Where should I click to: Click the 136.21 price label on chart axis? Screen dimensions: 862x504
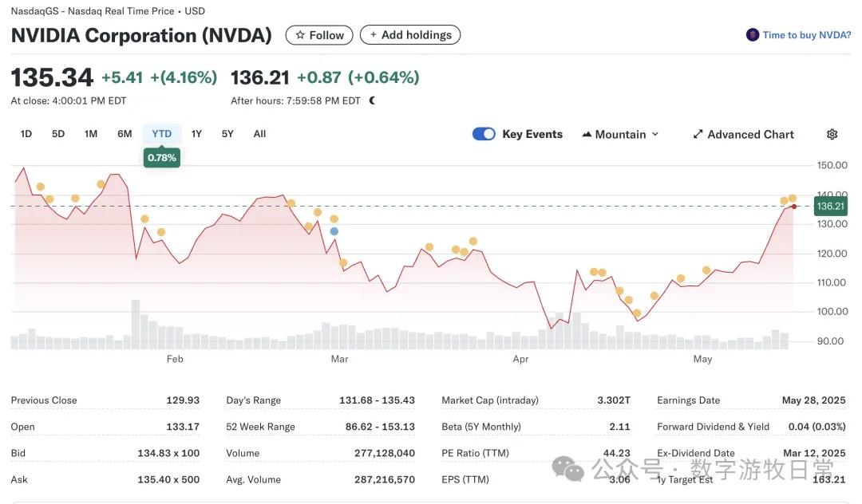[x=830, y=207]
